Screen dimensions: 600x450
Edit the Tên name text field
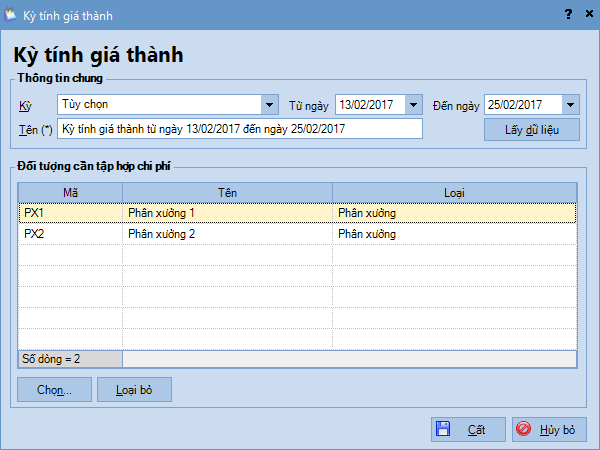tap(240, 129)
